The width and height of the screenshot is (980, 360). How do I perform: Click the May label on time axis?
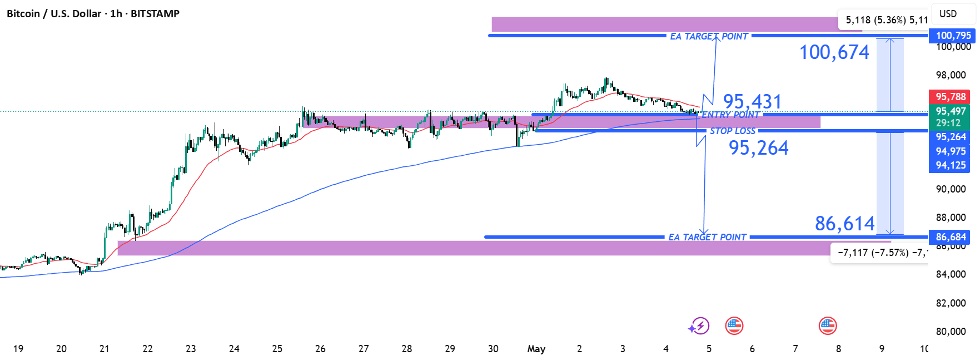pyautogui.click(x=536, y=349)
